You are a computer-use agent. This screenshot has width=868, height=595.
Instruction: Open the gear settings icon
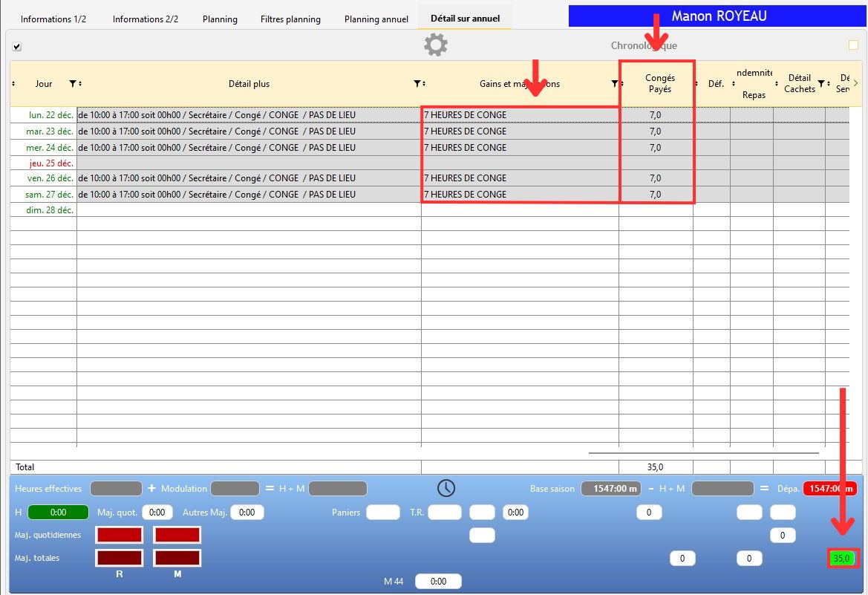pos(436,45)
